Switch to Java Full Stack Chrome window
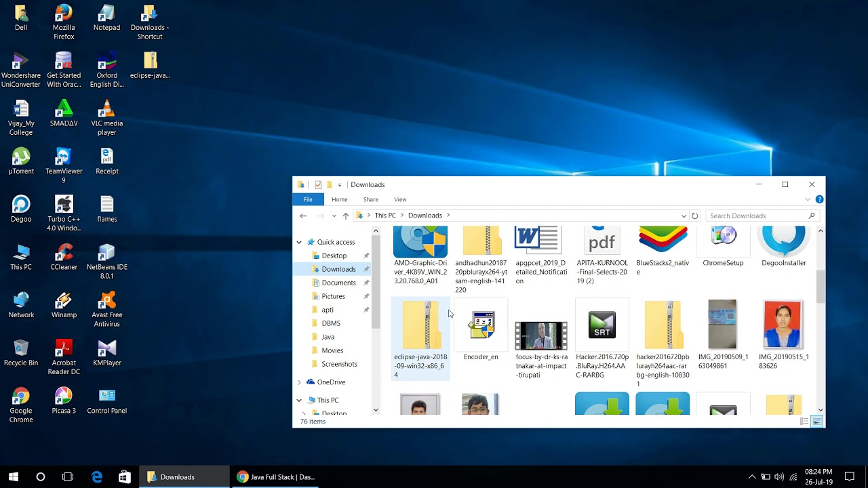The image size is (868, 488). click(x=275, y=477)
